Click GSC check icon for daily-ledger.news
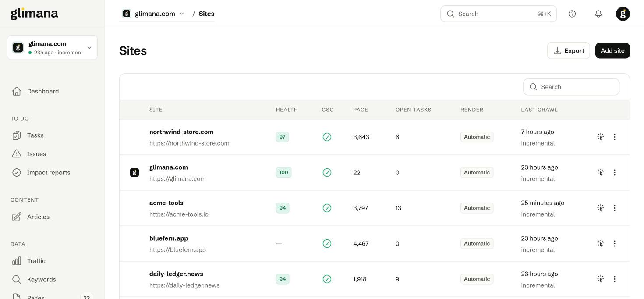The height and width of the screenshot is (299, 644). 327,279
